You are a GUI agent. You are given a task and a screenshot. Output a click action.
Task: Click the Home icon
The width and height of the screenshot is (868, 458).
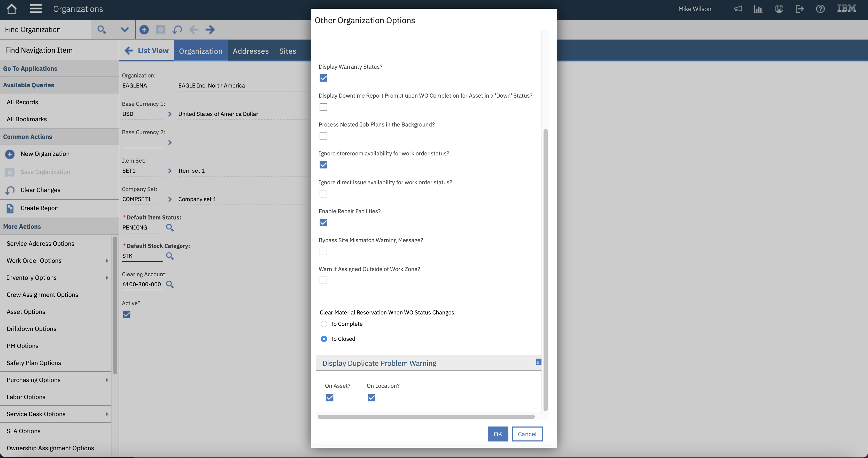tap(11, 9)
